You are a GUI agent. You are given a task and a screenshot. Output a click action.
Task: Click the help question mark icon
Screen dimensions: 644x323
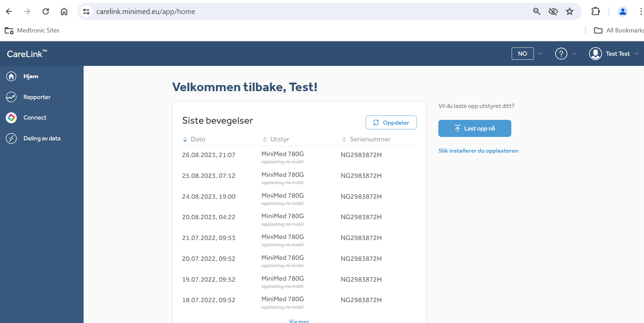click(x=561, y=54)
